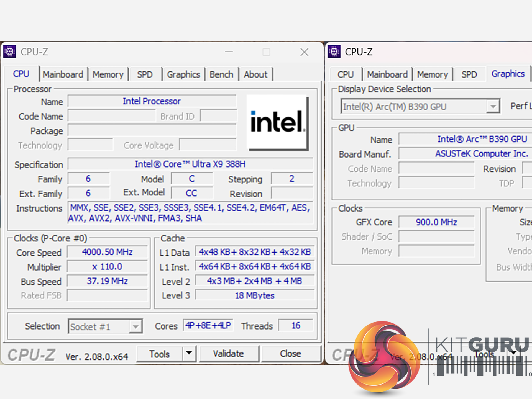Close the left CPU-Z window

tap(304, 52)
